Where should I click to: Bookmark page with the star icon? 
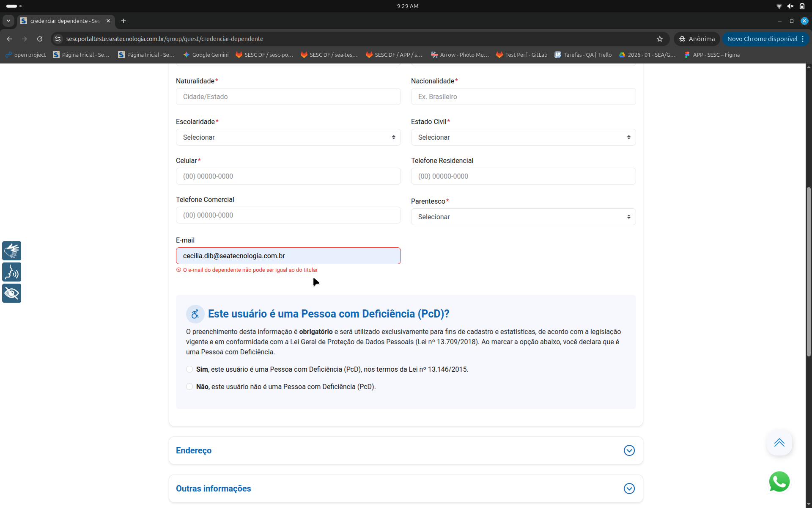(x=659, y=39)
